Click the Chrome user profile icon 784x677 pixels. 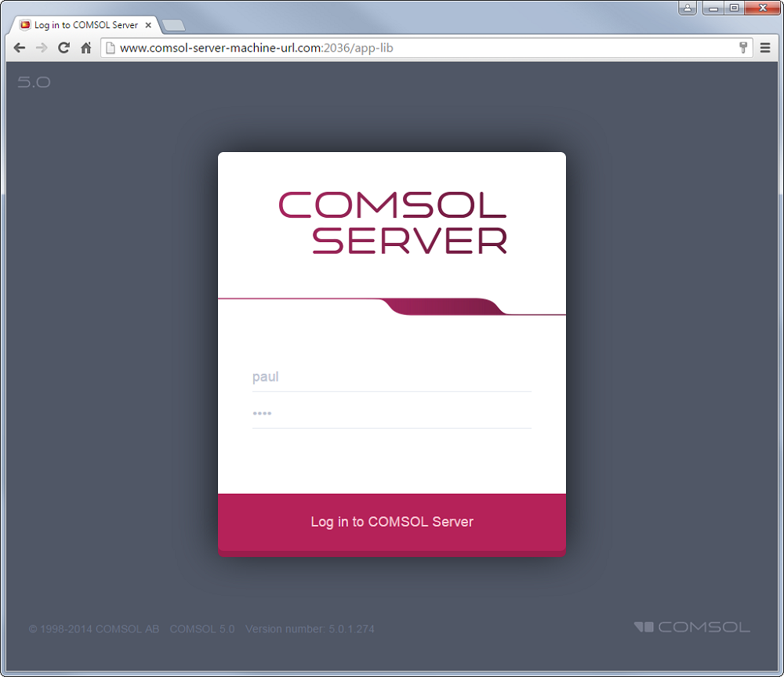688,8
